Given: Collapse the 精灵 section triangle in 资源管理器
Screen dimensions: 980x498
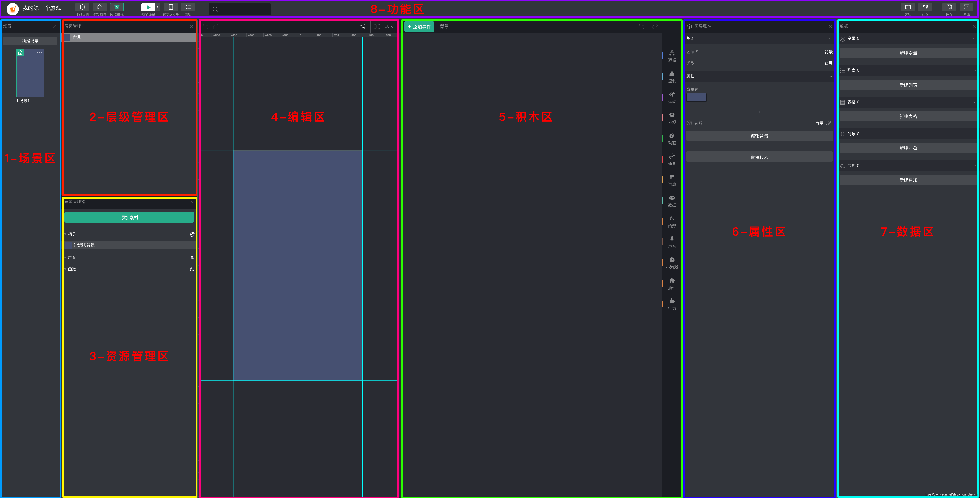Looking at the screenshot, I should 65,234.
